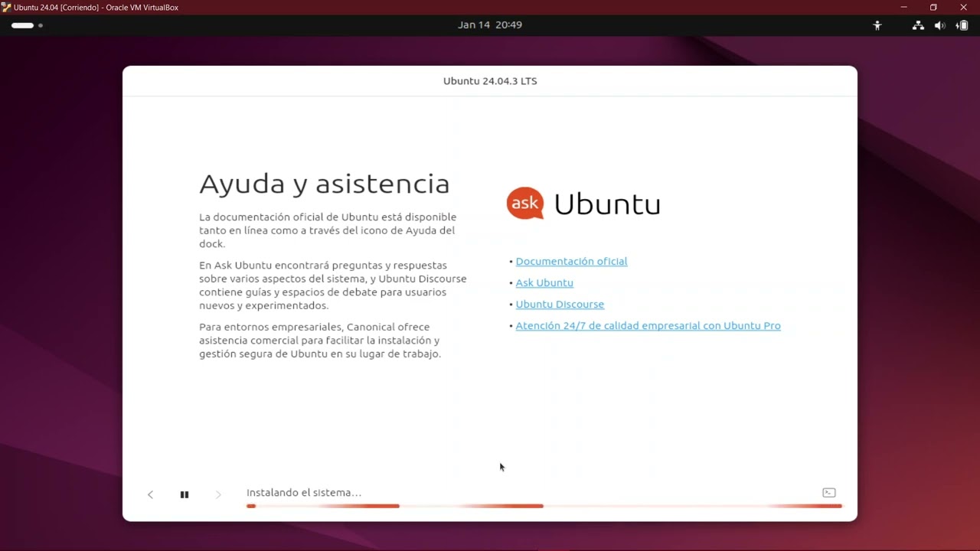Open the Ubuntu Discourse link
980x551 pixels.
coord(560,304)
